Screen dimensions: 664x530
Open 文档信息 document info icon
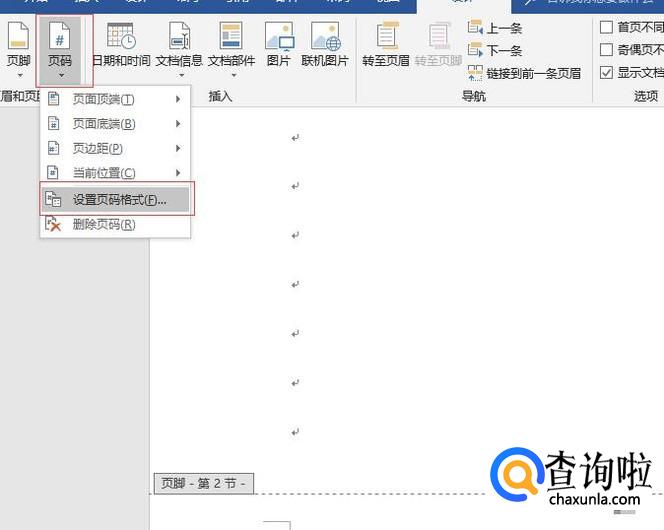179,36
